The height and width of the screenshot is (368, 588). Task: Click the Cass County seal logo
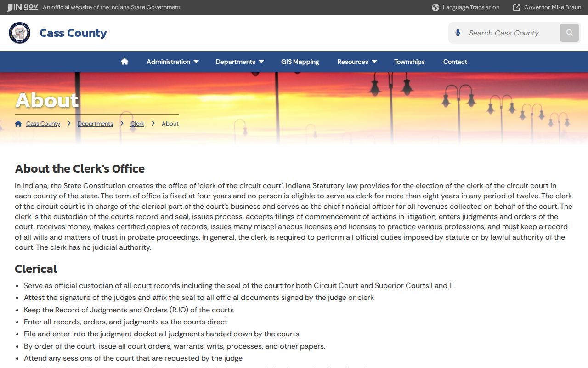pyautogui.click(x=20, y=33)
